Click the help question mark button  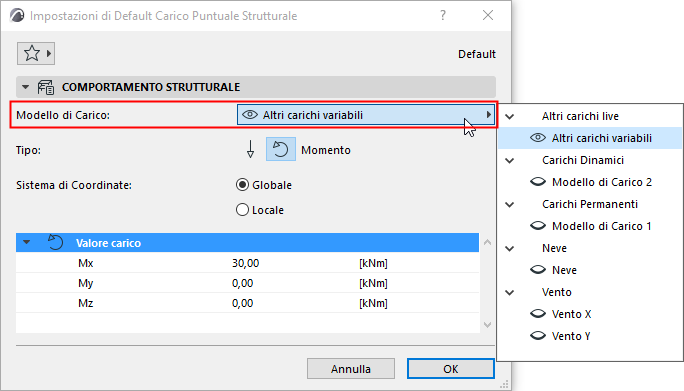tap(443, 16)
